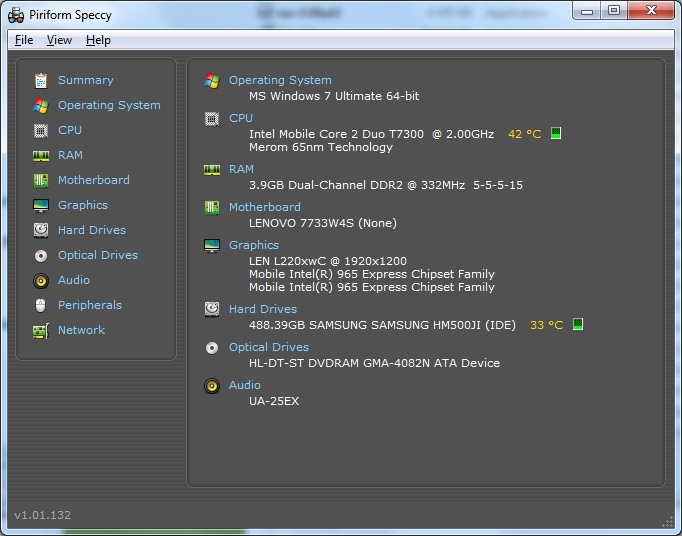Click the RAM stick icon in sidebar

[x=41, y=156]
